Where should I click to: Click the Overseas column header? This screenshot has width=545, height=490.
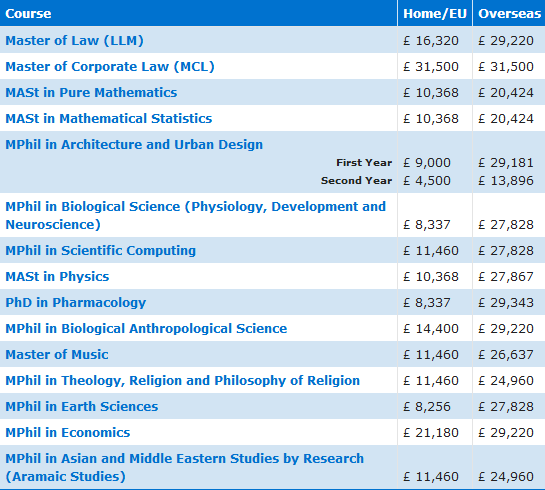(509, 14)
